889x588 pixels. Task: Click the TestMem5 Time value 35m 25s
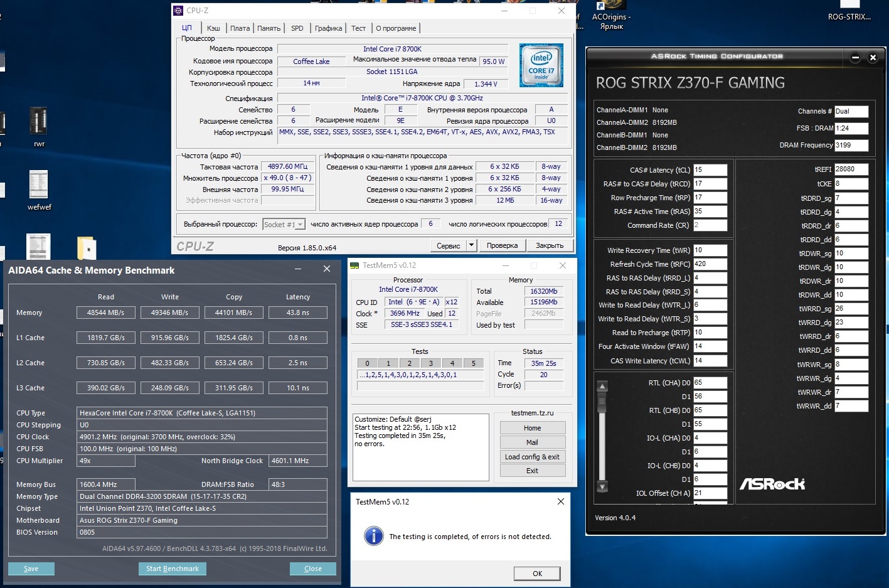[544, 363]
